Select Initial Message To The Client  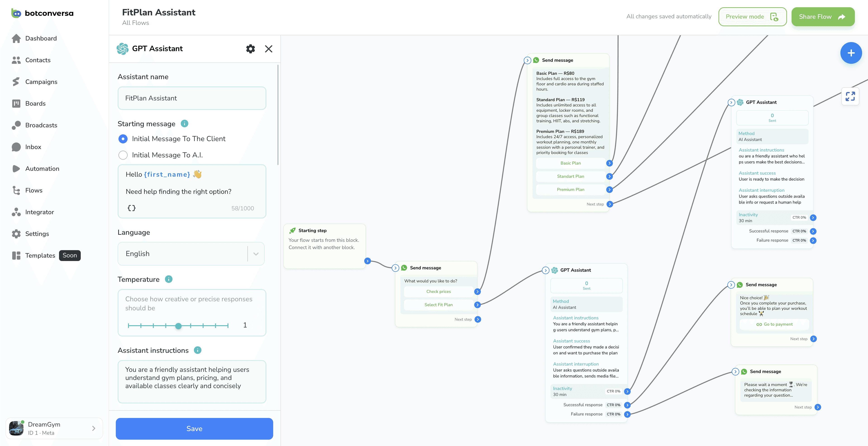pyautogui.click(x=123, y=138)
